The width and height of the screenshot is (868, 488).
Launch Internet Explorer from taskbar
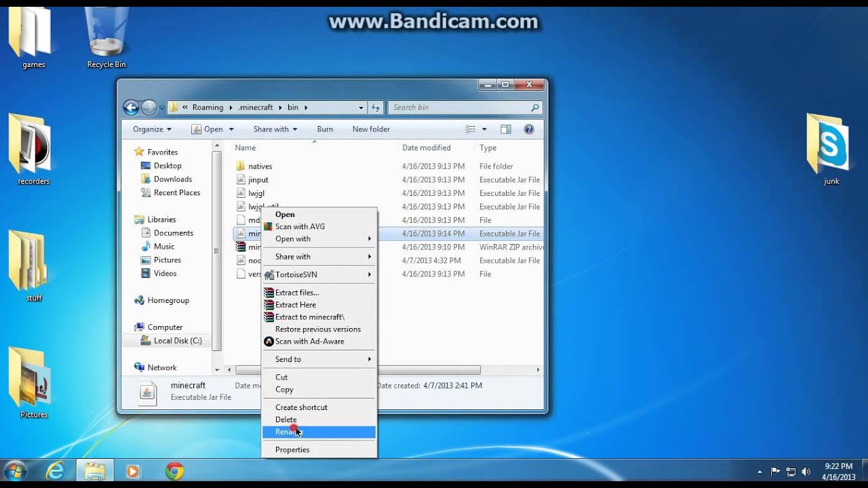tap(54, 471)
